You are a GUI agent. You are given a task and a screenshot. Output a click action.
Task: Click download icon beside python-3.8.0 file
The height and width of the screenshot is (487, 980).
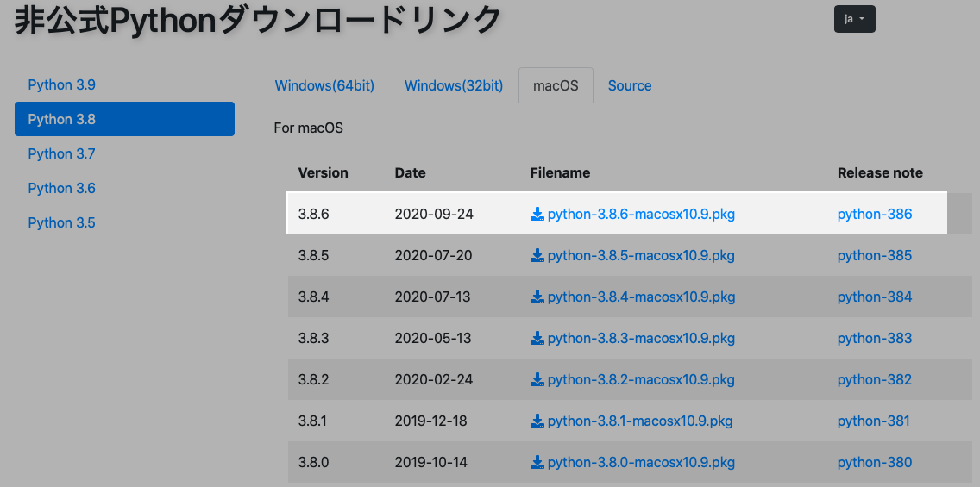pyautogui.click(x=537, y=462)
